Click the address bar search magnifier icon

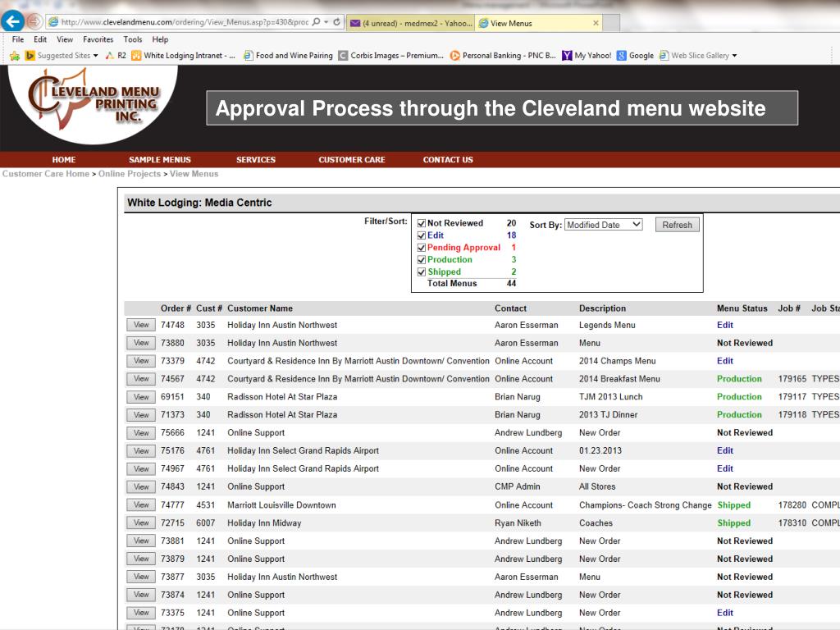coord(316,22)
